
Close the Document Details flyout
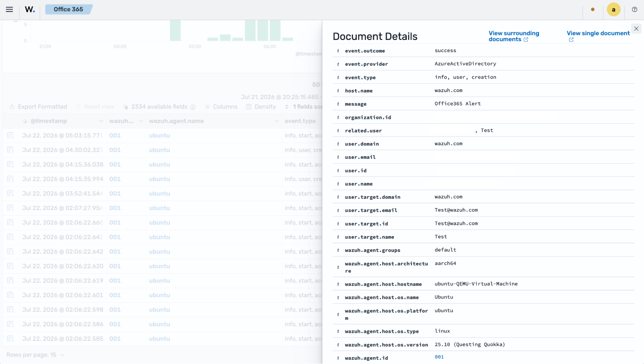point(636,29)
